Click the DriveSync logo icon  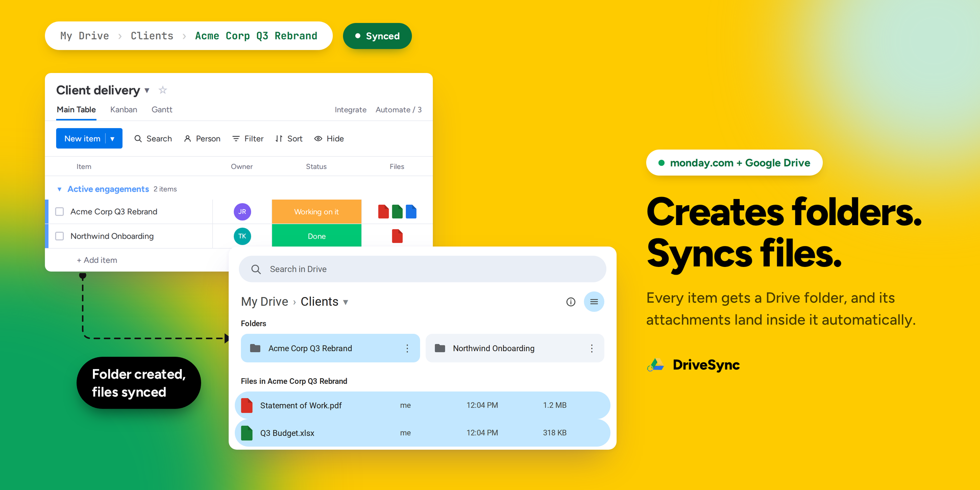(x=656, y=365)
